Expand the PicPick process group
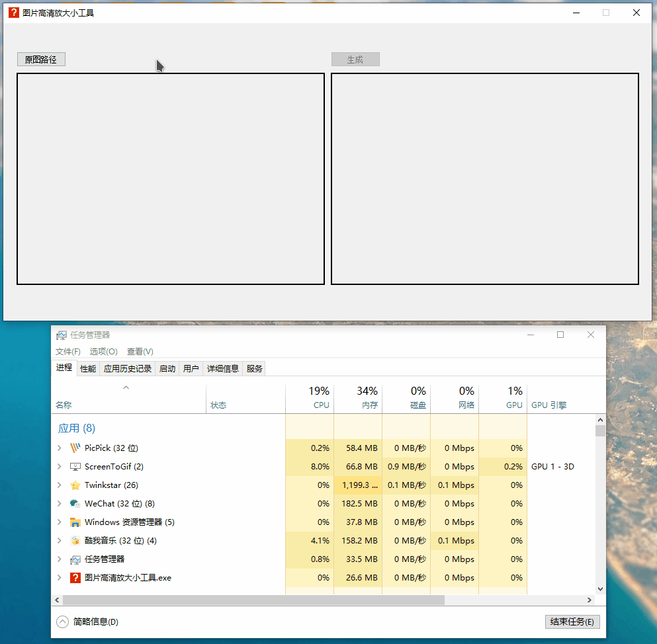 60,448
